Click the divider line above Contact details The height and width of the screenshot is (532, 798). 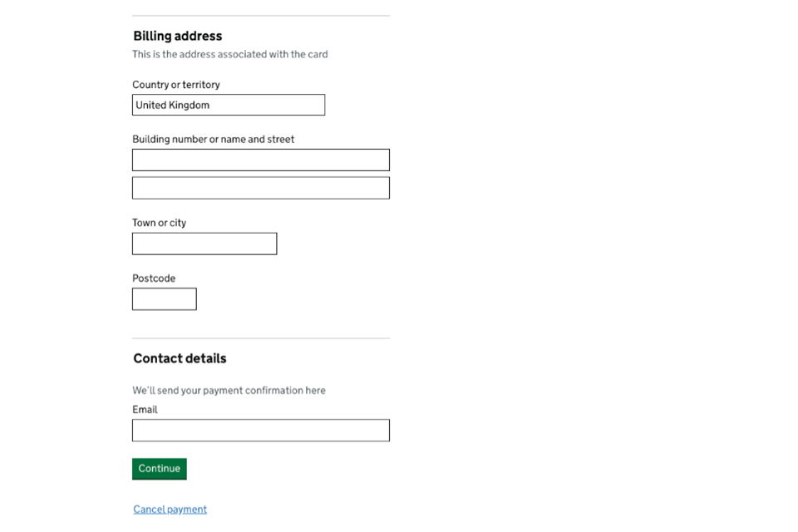tap(260, 338)
